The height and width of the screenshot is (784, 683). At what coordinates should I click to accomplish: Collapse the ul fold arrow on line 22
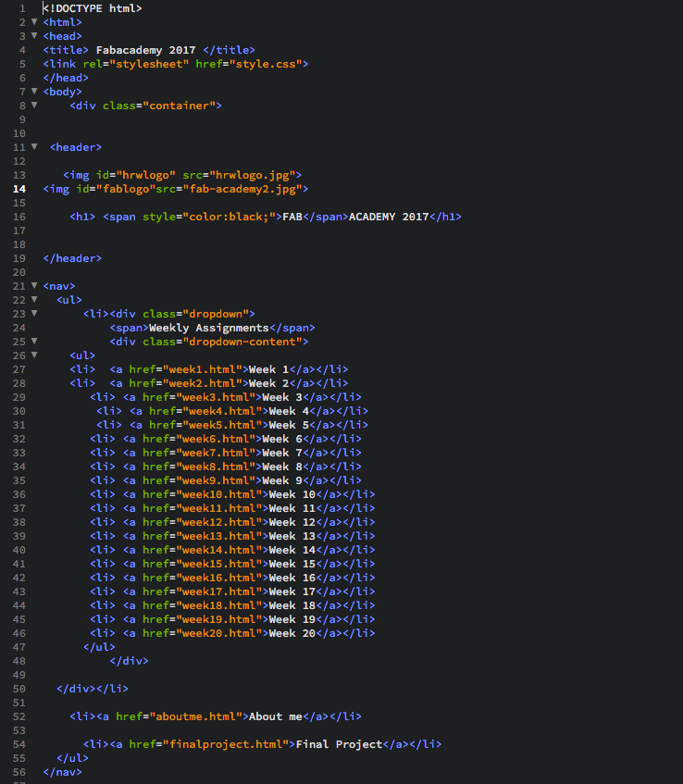click(x=34, y=300)
